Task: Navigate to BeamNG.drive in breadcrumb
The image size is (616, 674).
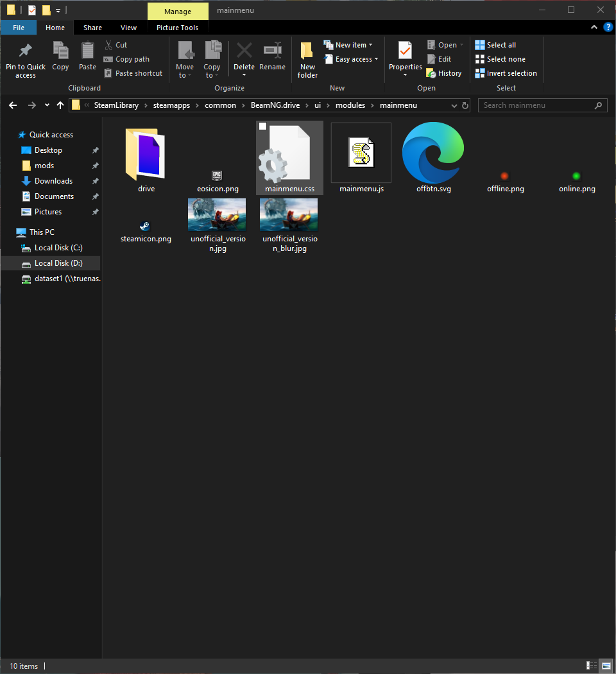Action: [x=275, y=105]
